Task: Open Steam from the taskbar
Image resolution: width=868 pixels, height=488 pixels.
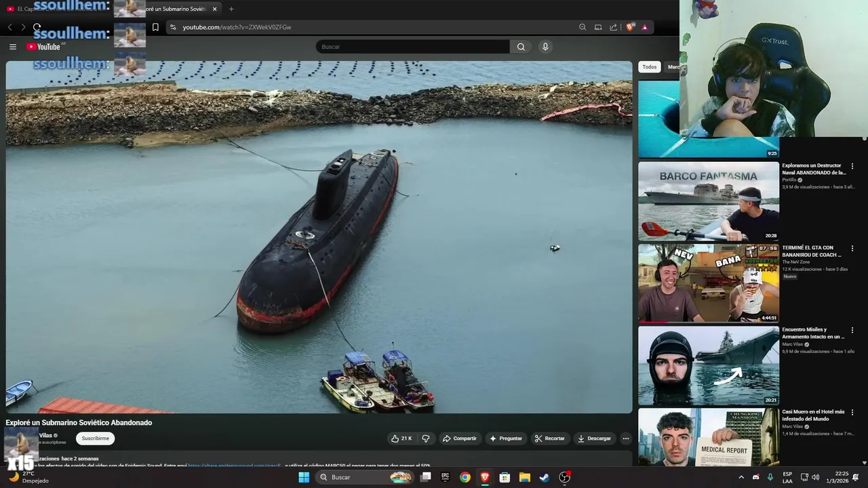Action: [x=545, y=477]
